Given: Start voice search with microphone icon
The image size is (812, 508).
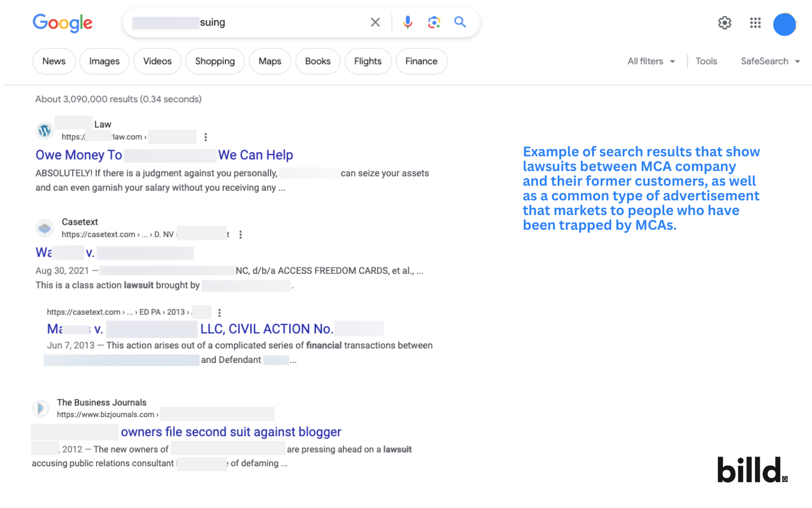Looking at the screenshot, I should click(408, 22).
